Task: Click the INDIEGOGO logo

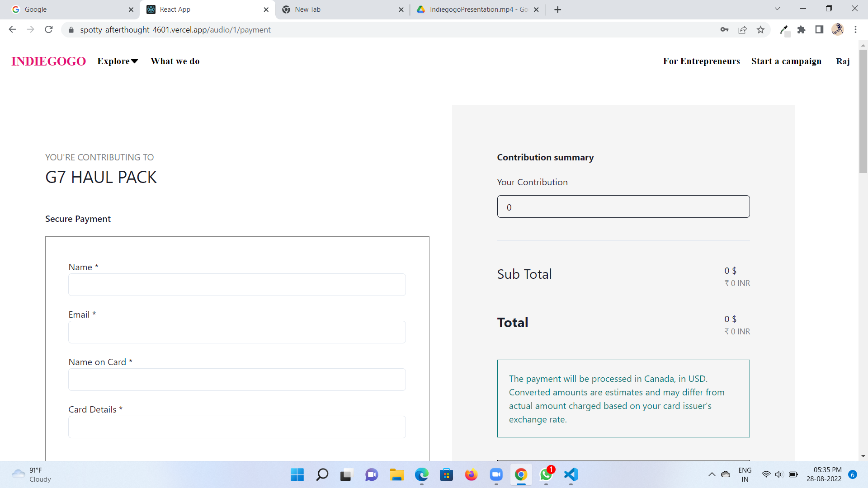Action: (x=48, y=61)
